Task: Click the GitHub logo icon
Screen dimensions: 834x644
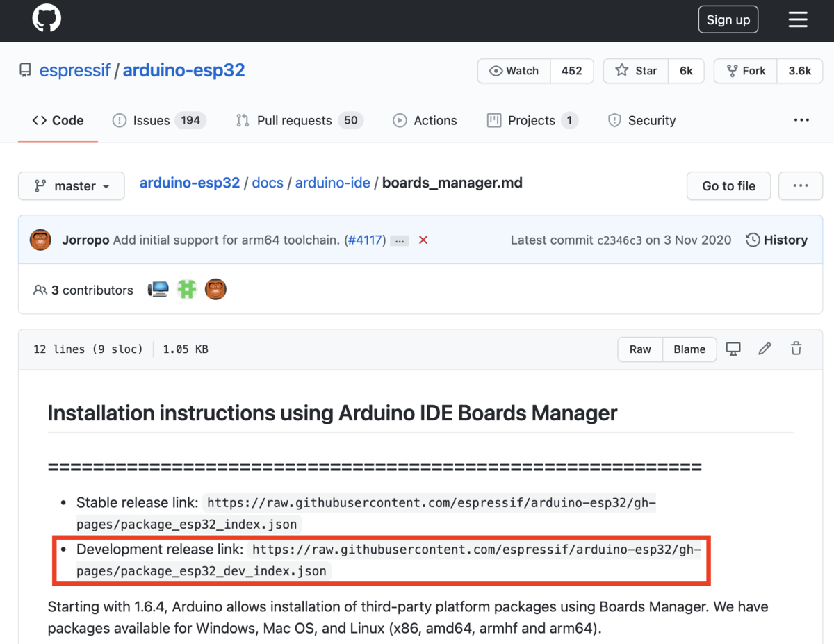Action: point(47,19)
